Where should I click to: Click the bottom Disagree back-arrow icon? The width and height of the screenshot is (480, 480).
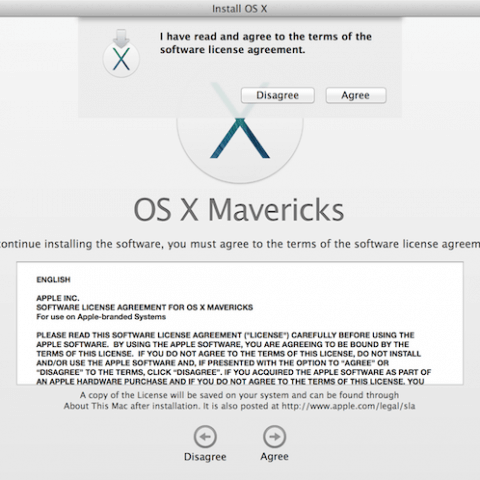click(205, 436)
